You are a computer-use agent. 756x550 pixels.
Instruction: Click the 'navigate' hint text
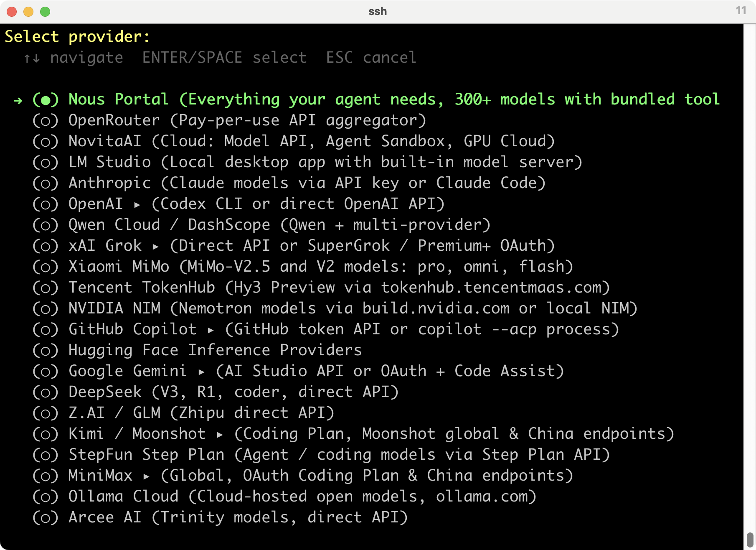tap(87, 58)
